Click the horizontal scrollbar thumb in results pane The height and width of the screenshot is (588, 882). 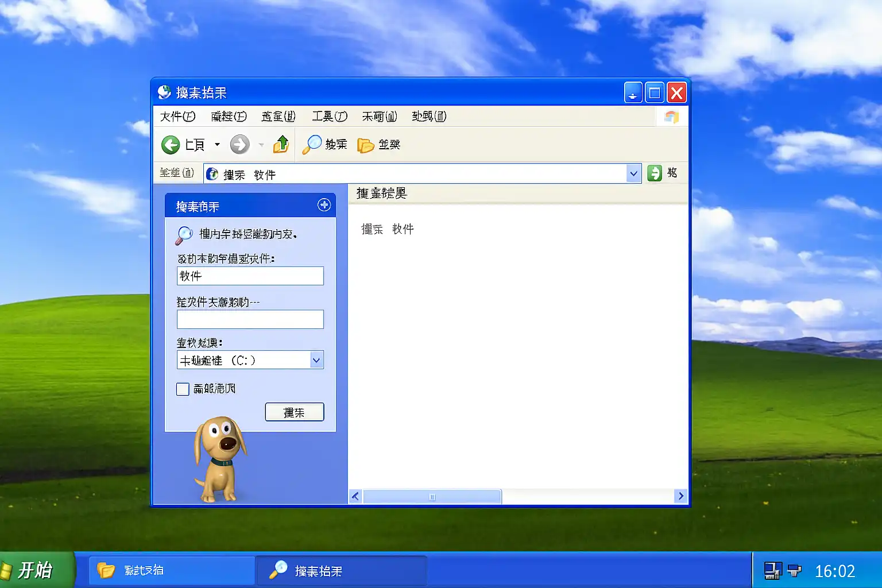click(x=432, y=496)
